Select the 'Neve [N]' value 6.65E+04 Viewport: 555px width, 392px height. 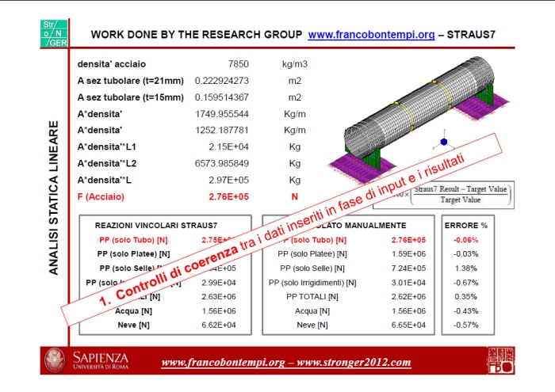click(x=409, y=325)
